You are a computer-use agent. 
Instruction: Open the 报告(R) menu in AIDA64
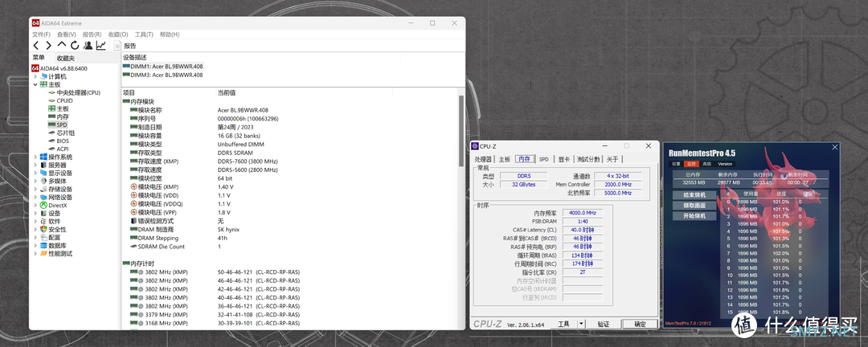pos(92,35)
